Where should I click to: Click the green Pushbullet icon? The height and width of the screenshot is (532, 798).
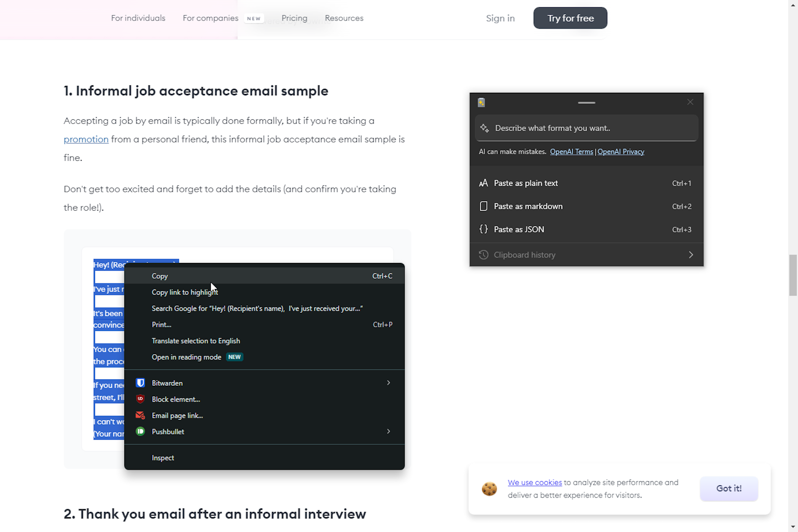pos(140,431)
